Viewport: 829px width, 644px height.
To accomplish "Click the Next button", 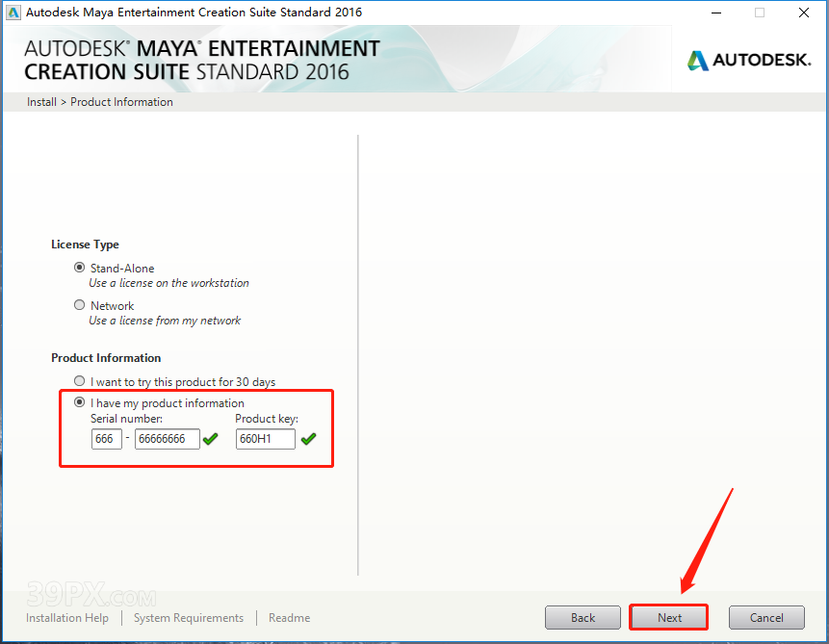I will [x=669, y=618].
